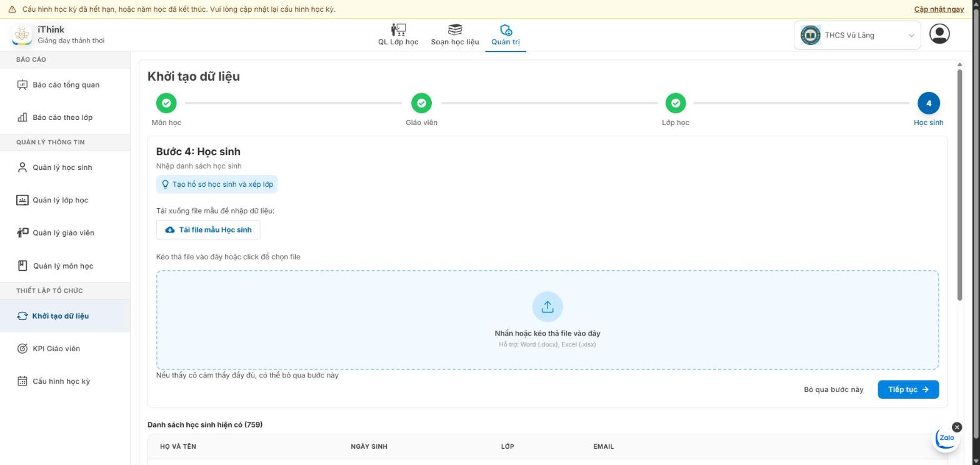Viewport: 980px width, 465px height.
Task: Go to Quản lý học sinh
Action: tap(65, 167)
